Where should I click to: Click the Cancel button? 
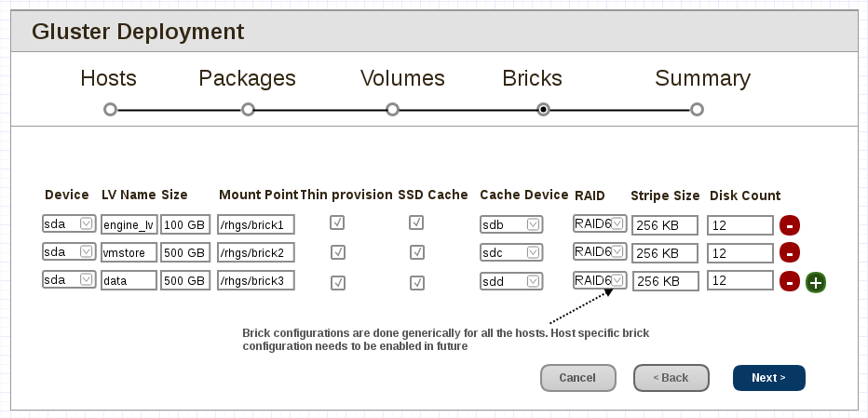point(577,378)
